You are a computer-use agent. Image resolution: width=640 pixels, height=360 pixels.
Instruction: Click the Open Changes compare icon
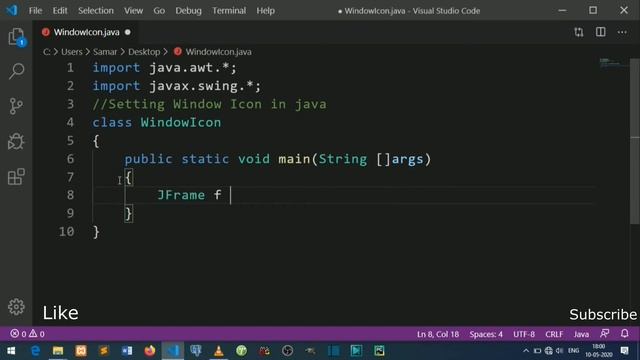[579, 32]
